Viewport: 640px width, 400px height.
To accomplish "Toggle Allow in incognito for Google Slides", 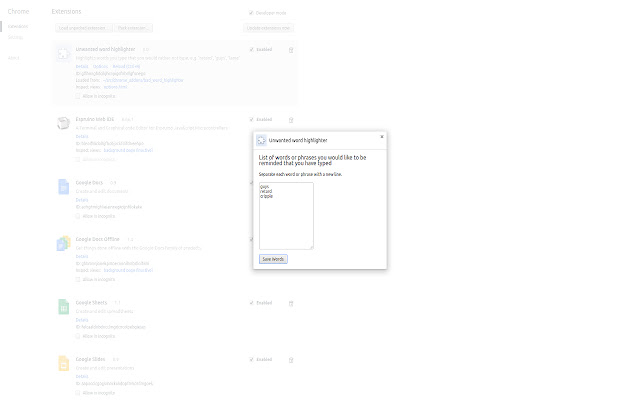I will (x=78, y=393).
